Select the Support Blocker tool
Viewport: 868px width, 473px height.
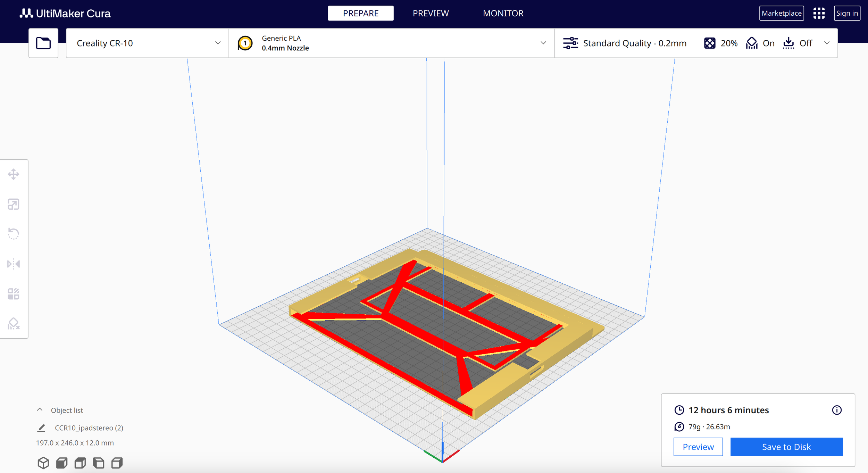coord(14,324)
